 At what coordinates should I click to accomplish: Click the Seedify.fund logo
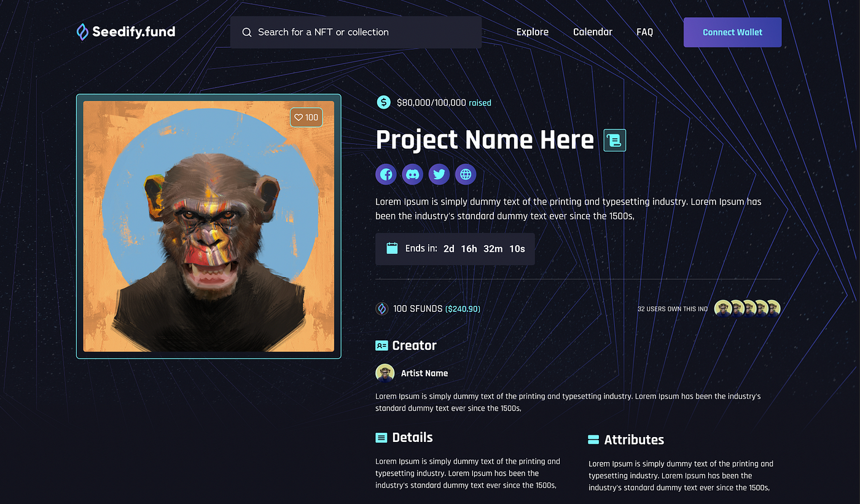[126, 32]
